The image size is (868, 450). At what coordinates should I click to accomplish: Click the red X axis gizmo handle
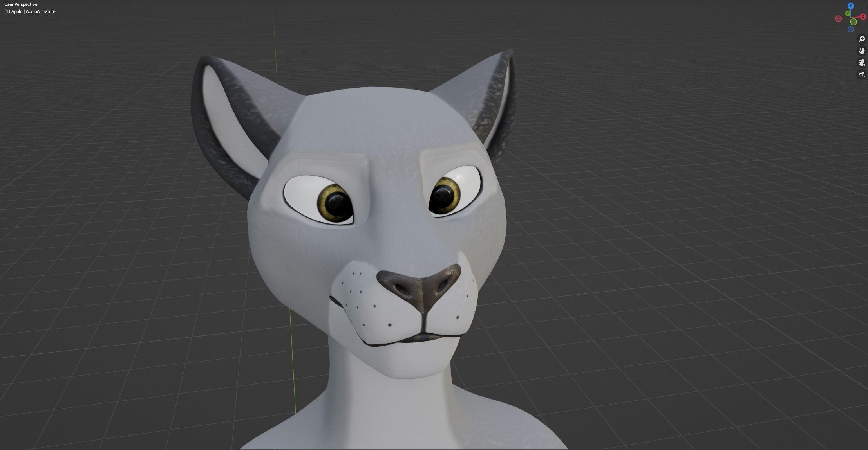click(863, 16)
